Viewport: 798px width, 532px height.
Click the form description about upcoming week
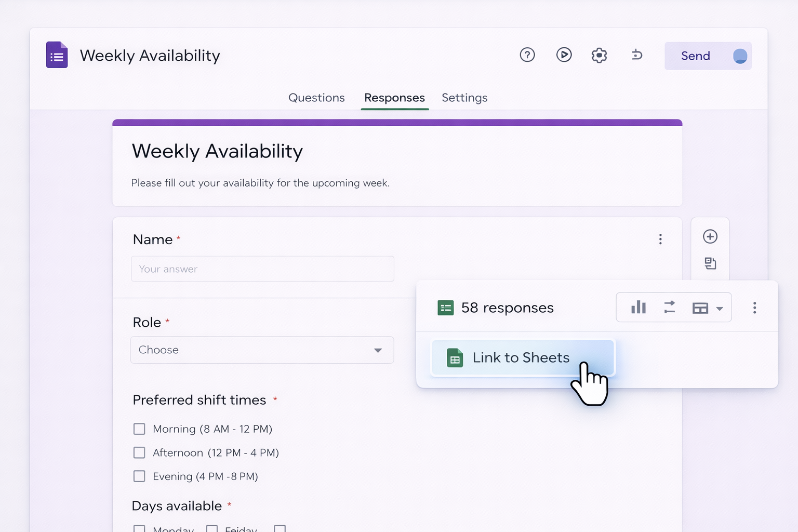tap(260, 183)
